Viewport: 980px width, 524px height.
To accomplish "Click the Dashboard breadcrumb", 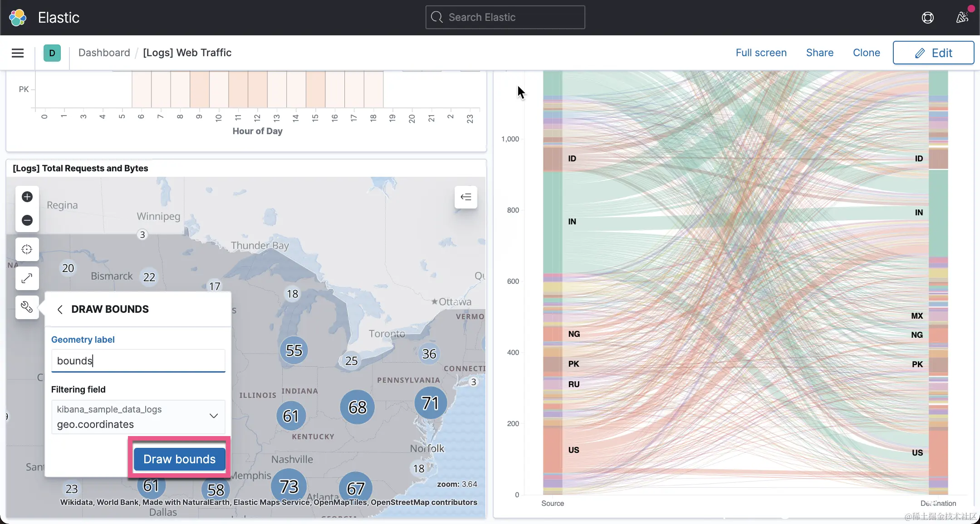I will tap(104, 53).
